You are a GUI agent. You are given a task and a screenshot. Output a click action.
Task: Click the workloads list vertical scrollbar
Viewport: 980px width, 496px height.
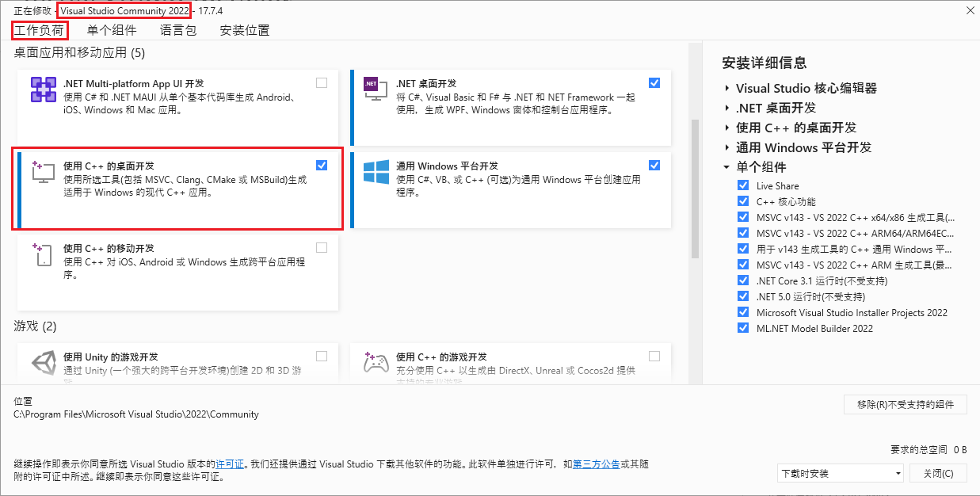pos(695,189)
